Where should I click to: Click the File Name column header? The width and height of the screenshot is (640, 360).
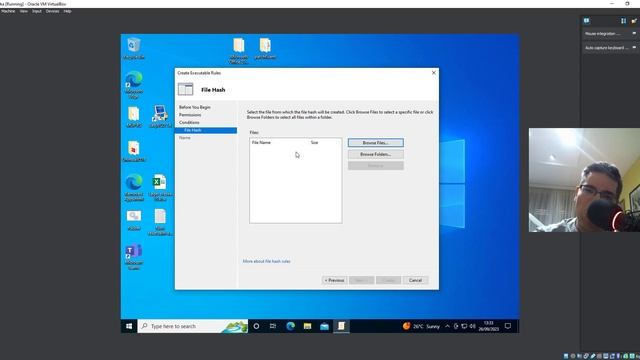click(x=261, y=142)
